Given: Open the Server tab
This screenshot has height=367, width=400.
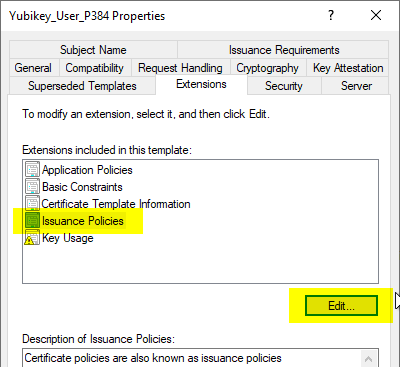Looking at the screenshot, I should click(x=356, y=86).
